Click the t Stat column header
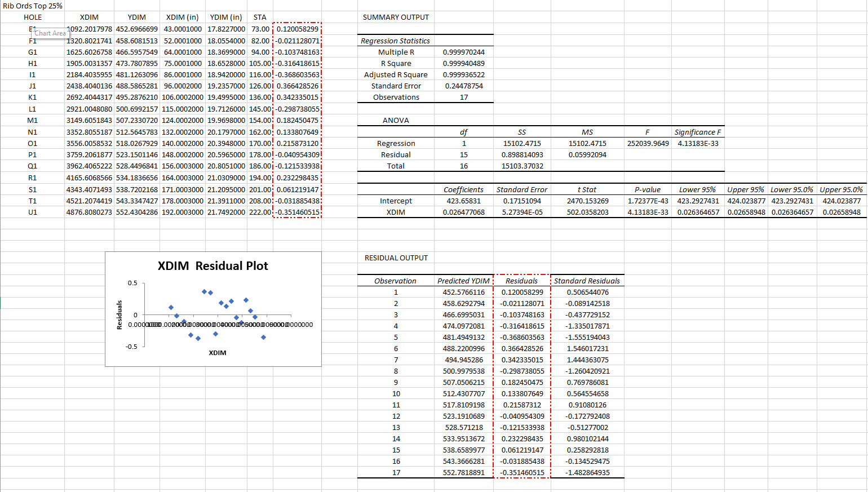 (x=587, y=190)
